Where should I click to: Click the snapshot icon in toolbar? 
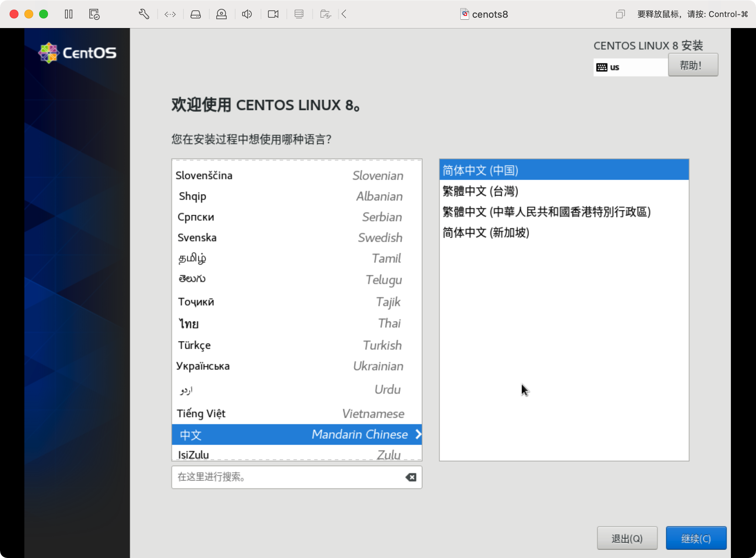point(94,14)
